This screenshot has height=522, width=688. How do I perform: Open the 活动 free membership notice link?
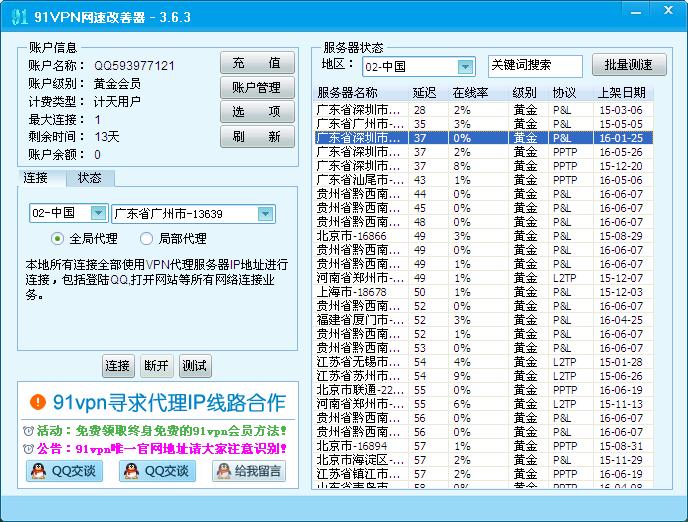(x=161, y=431)
